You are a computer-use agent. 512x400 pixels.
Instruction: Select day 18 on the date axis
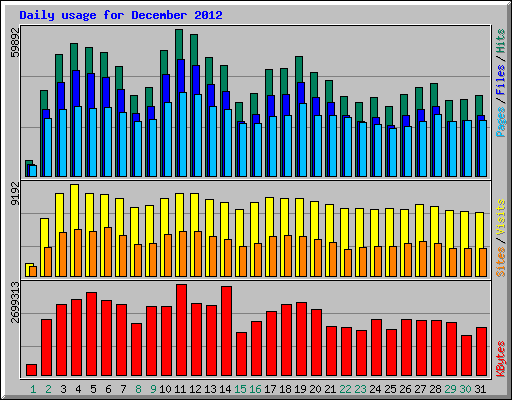(285, 389)
